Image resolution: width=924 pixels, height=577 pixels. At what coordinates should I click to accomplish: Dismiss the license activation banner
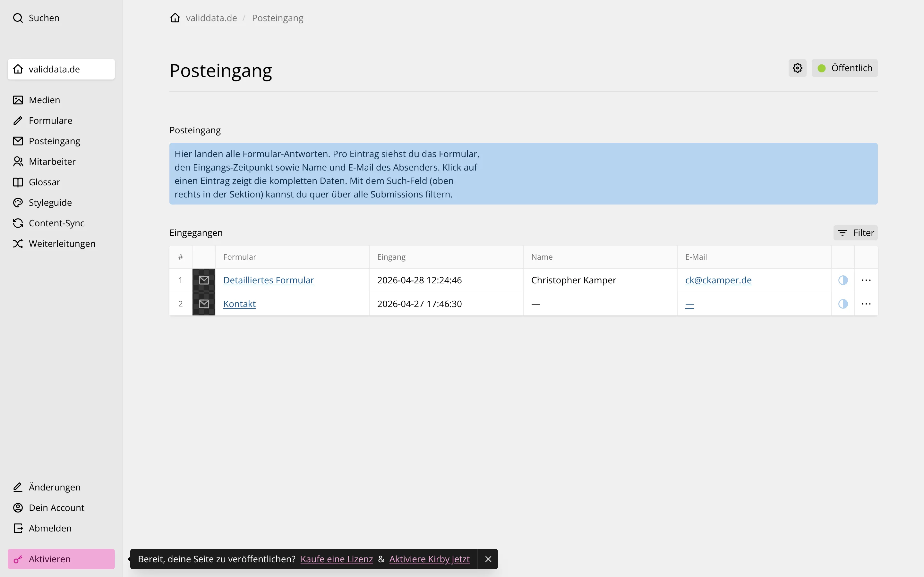[488, 559]
